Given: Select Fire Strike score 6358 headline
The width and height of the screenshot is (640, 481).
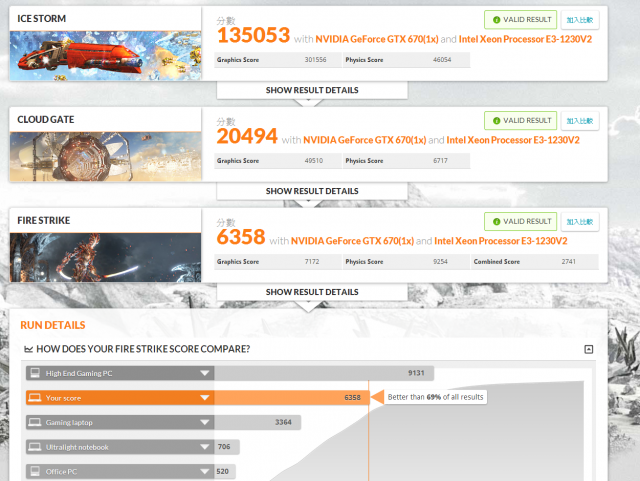Looking at the screenshot, I should pos(241,237).
